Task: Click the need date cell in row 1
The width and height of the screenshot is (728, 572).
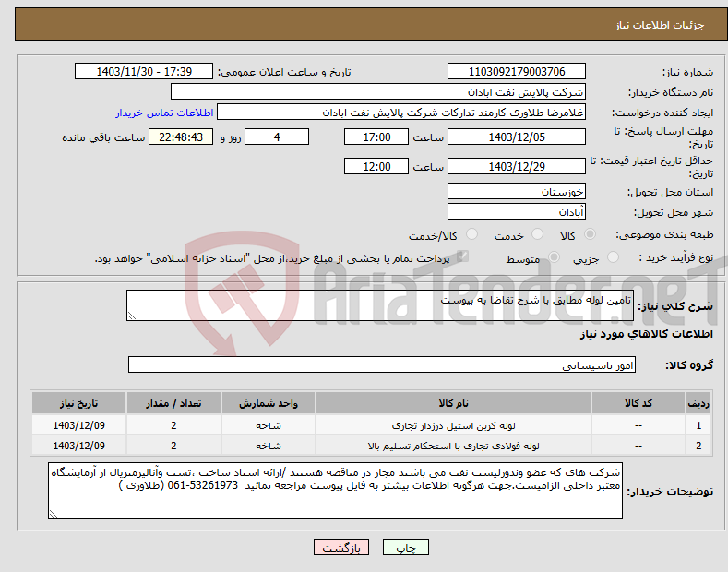Action: (x=79, y=425)
